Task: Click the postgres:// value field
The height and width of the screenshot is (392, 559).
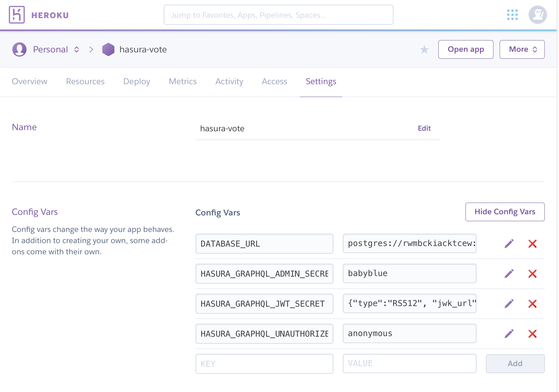Action: (x=409, y=243)
